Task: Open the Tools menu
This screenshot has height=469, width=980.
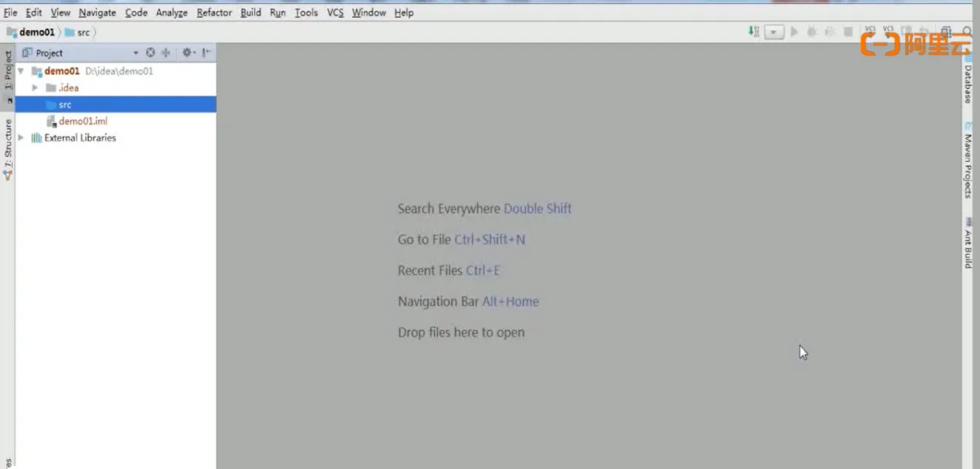Action: coord(307,12)
